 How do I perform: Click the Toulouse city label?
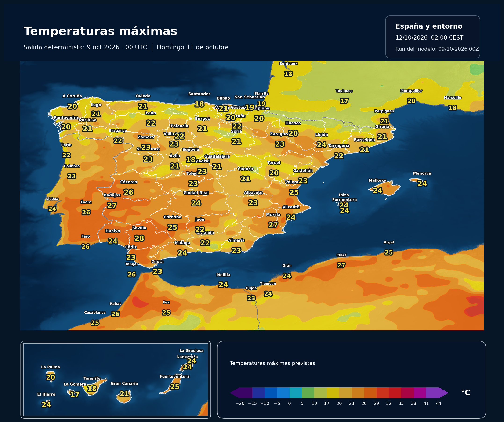pos(344,91)
